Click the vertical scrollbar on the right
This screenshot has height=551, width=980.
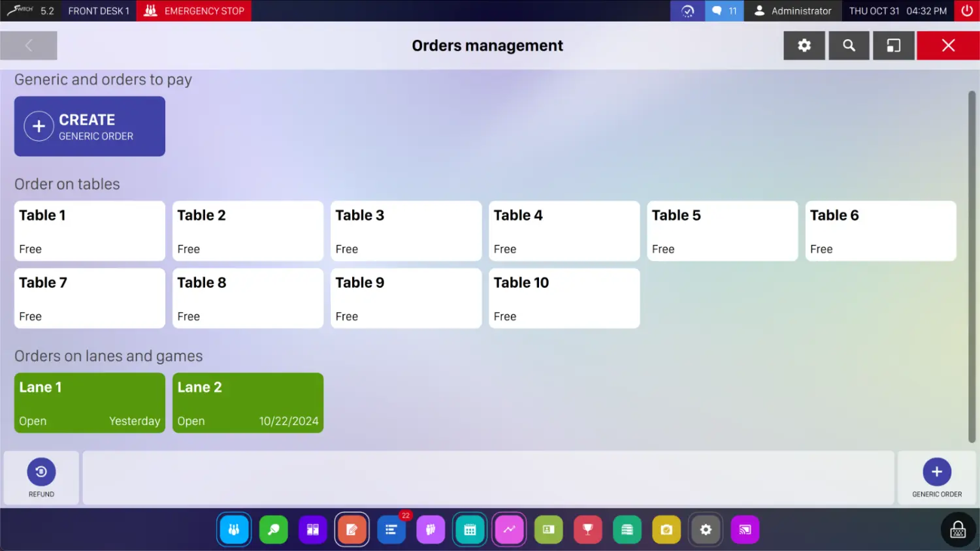(x=972, y=267)
